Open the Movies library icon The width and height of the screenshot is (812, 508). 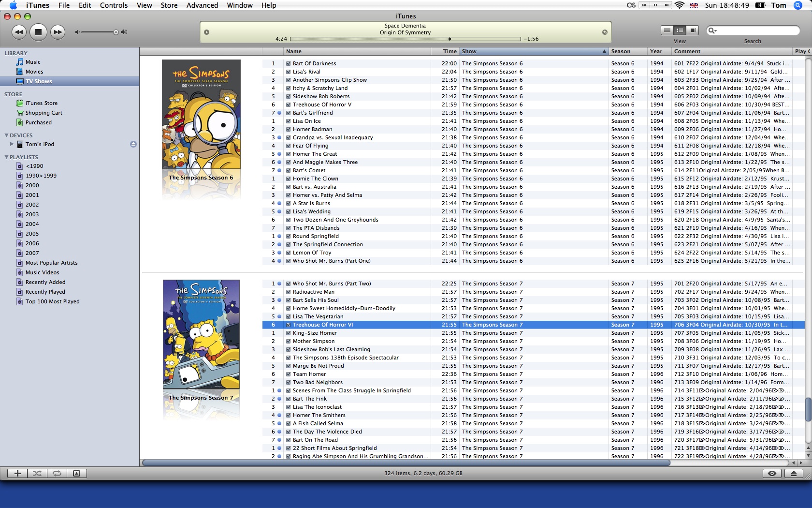tap(20, 72)
